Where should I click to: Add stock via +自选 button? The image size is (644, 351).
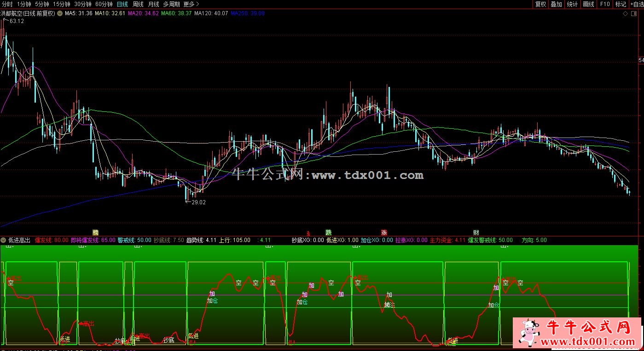point(637,4)
